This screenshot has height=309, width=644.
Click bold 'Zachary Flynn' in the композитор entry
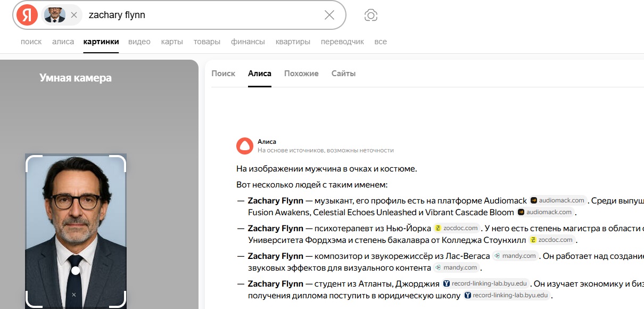[276, 256]
